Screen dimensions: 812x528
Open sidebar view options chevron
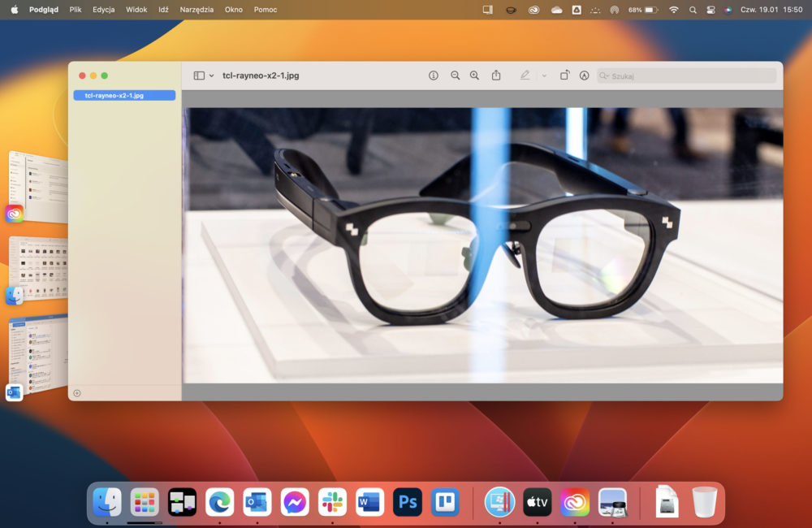click(211, 76)
